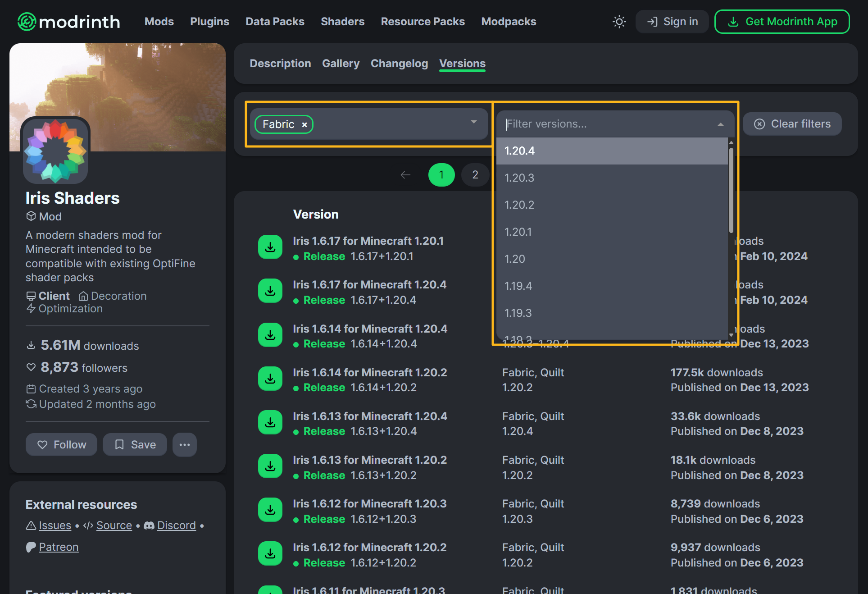Select 1.20 in version list
Viewport: 868px width, 594px height.
[x=612, y=259]
